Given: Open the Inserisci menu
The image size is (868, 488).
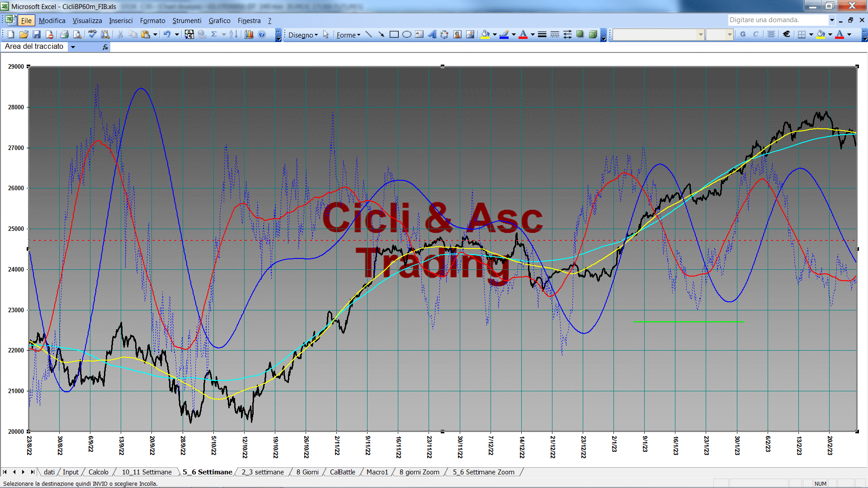Looking at the screenshot, I should [x=121, y=21].
